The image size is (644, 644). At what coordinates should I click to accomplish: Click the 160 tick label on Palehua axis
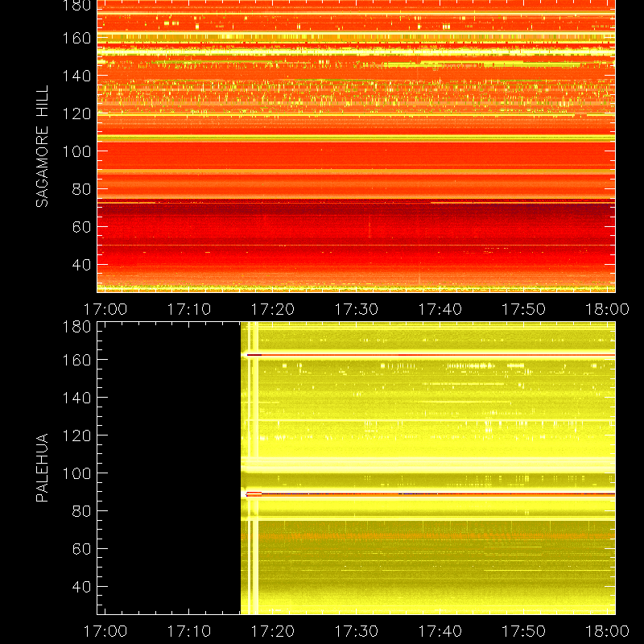[x=76, y=360]
